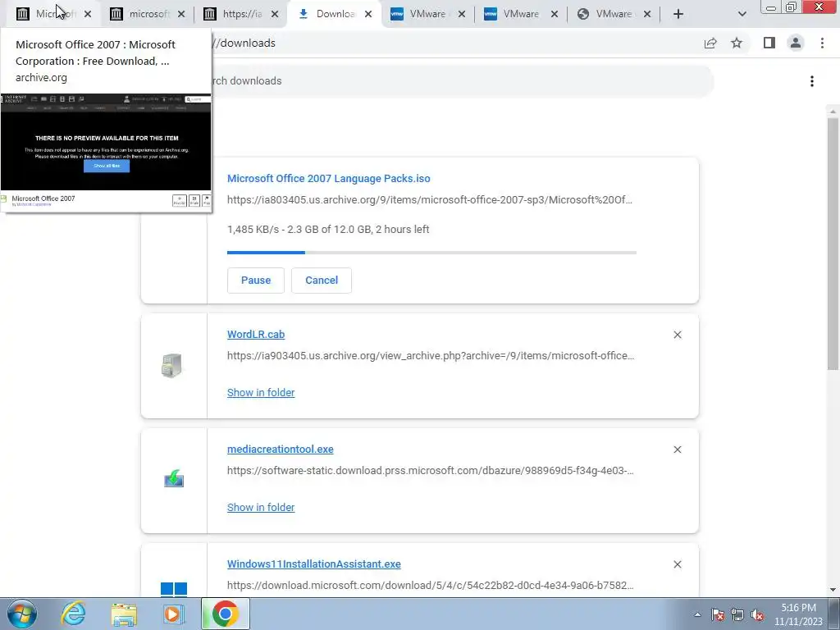Click the Chrome taskbar icon
840x630 pixels.
point(225,614)
